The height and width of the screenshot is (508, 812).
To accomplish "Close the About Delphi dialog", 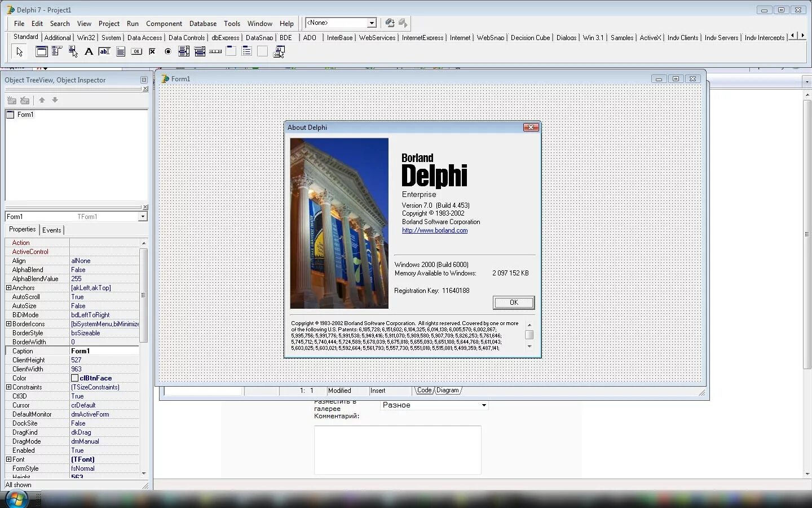I will pyautogui.click(x=531, y=128).
